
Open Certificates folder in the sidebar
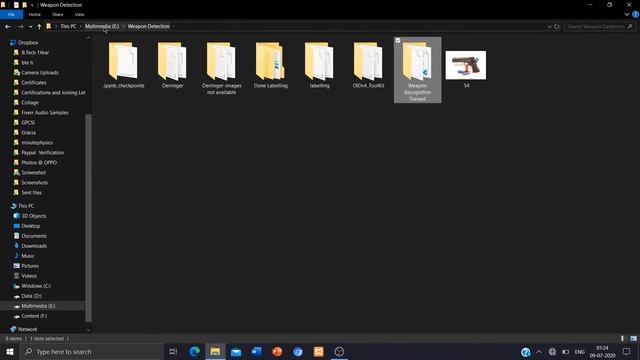coord(33,82)
